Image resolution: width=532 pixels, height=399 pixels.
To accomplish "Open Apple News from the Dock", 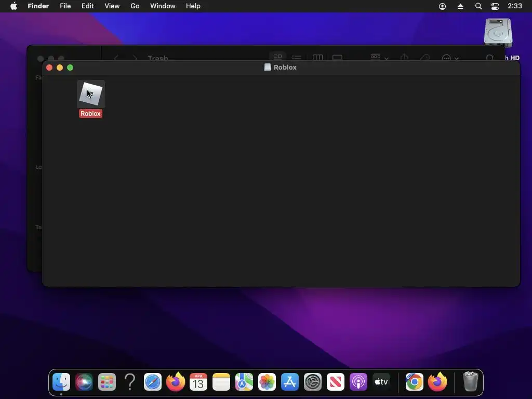I will pyautogui.click(x=336, y=382).
